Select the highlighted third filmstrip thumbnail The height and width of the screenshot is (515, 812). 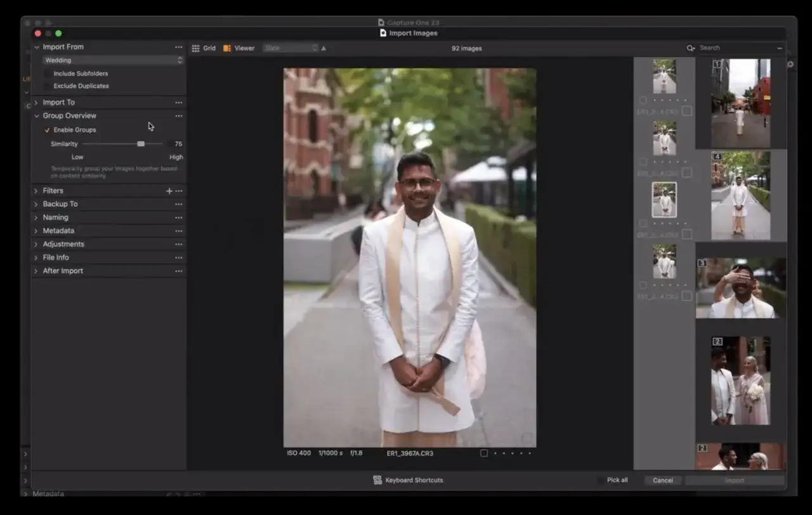(664, 200)
